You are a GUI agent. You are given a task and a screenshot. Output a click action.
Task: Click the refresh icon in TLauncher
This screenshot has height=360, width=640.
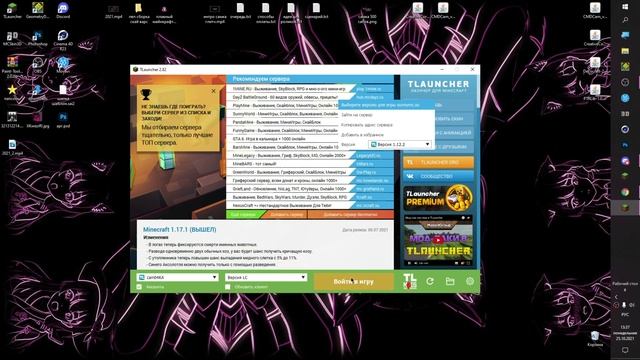tap(430, 281)
